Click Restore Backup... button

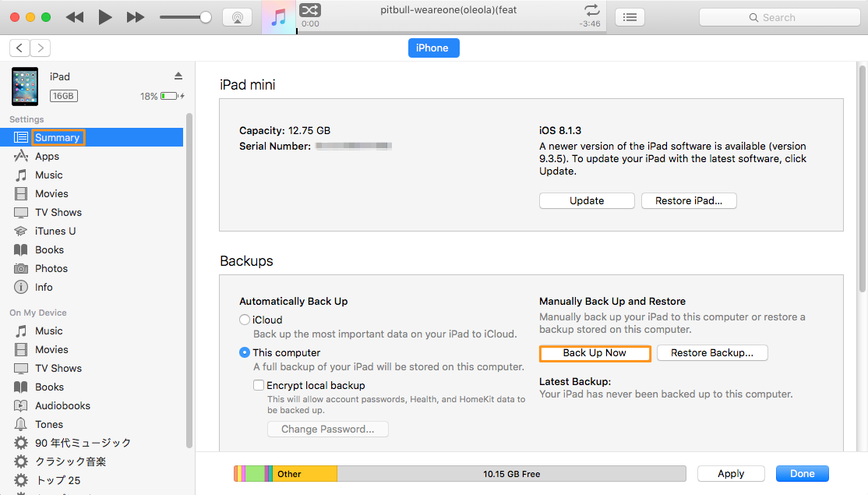coord(712,353)
